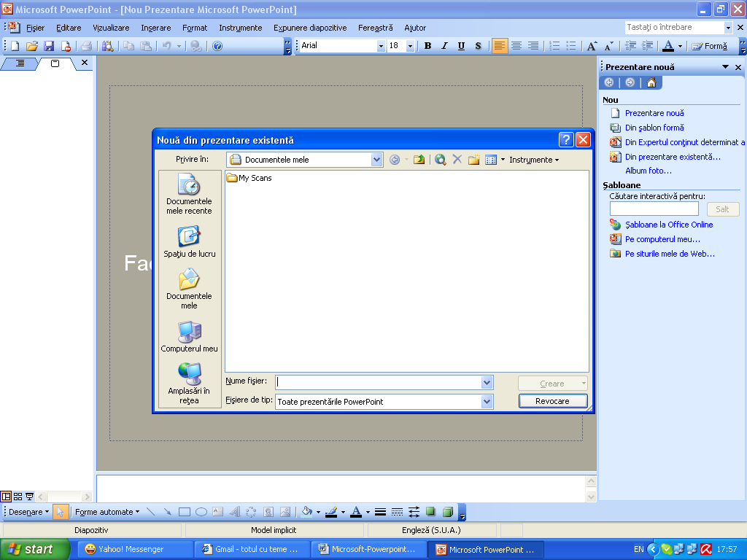Toggle numbered list button

[554, 46]
